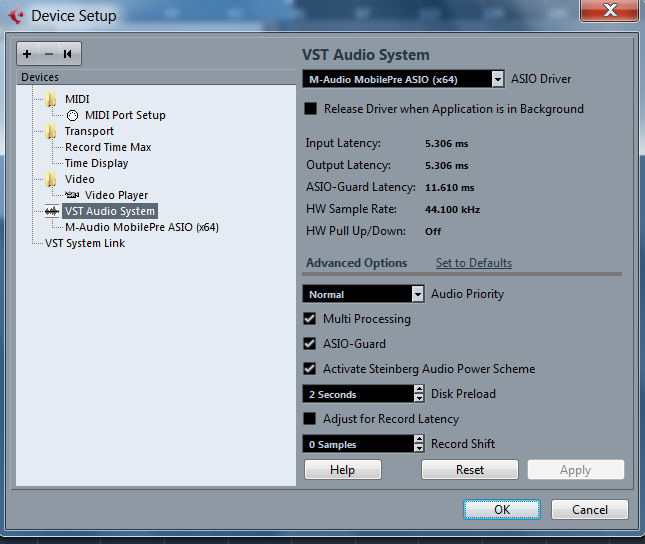
Task: Select Transport in the Devices tree
Action: (89, 131)
